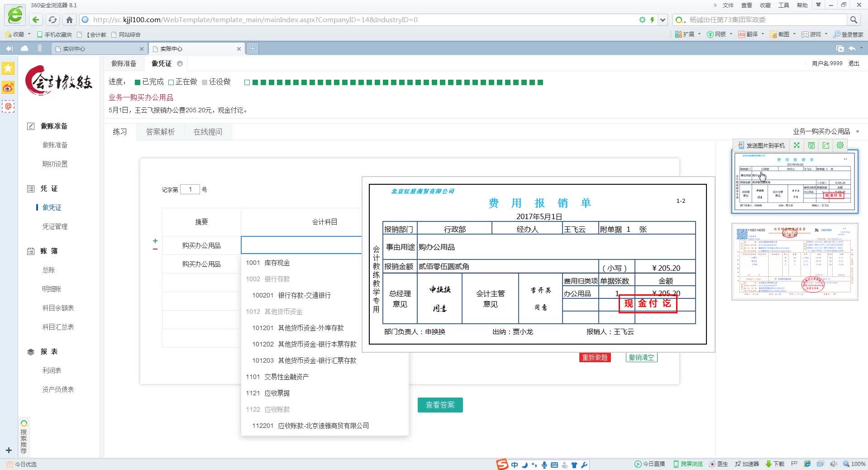The width and height of the screenshot is (868, 470).
Task: Check the 还没做 progress legend box
Action: [x=205, y=82]
